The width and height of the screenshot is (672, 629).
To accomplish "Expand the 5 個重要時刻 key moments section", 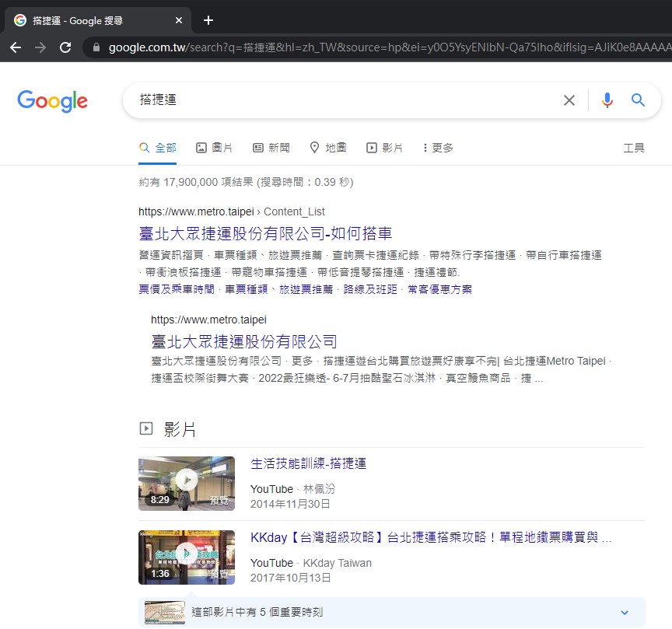I will (624, 612).
